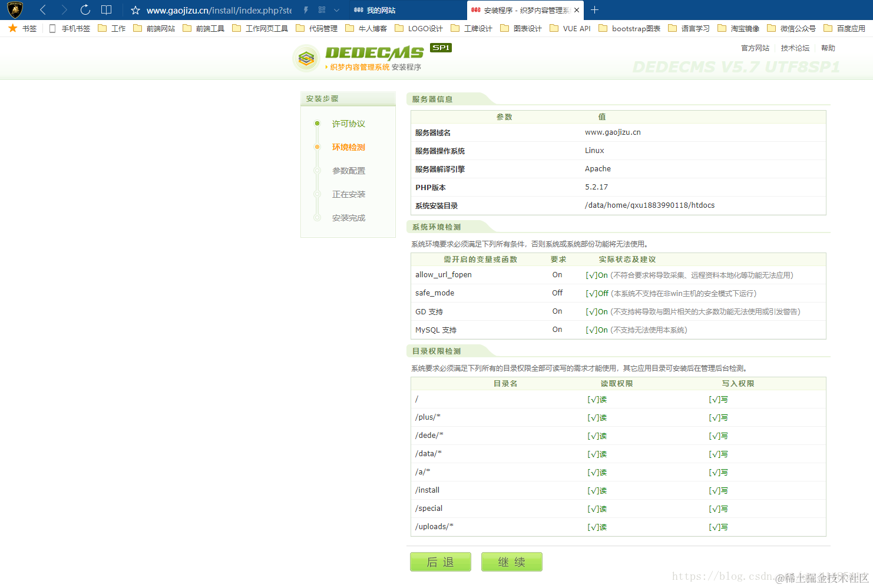Open reading mode book icon
This screenshot has width=873, height=588.
[x=107, y=10]
